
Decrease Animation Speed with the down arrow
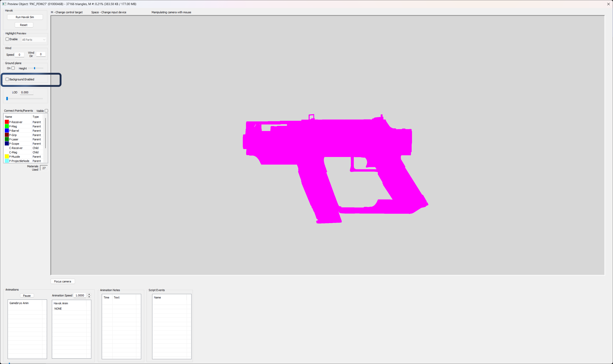point(89,297)
